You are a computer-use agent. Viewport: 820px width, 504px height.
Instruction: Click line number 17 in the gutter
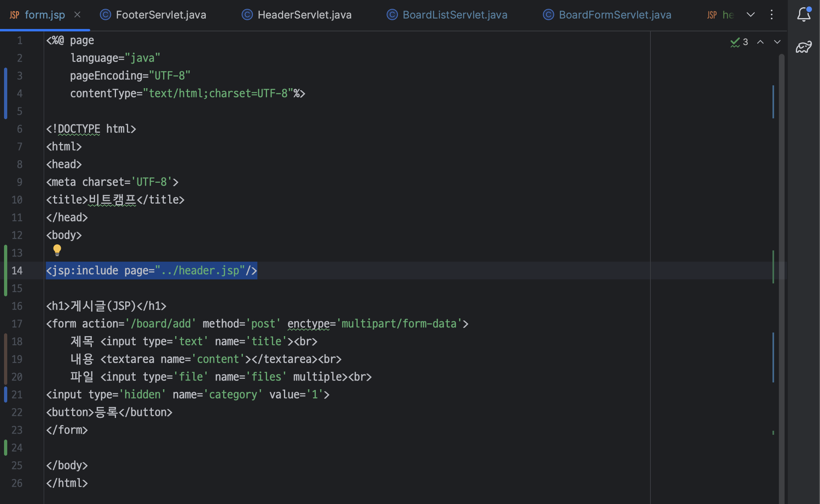[x=17, y=324]
